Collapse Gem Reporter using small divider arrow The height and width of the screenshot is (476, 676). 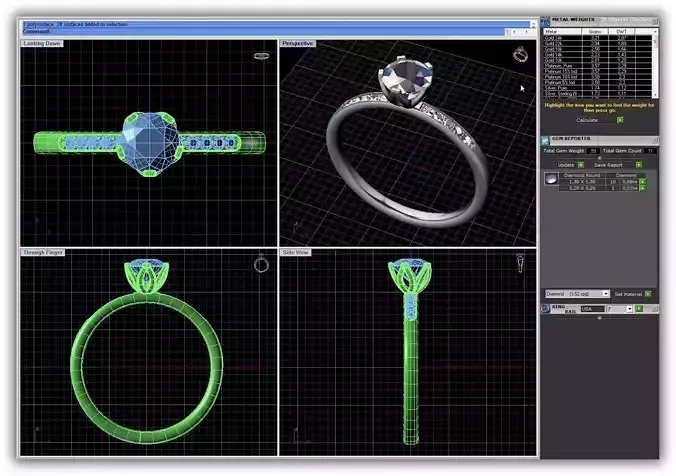(599, 158)
